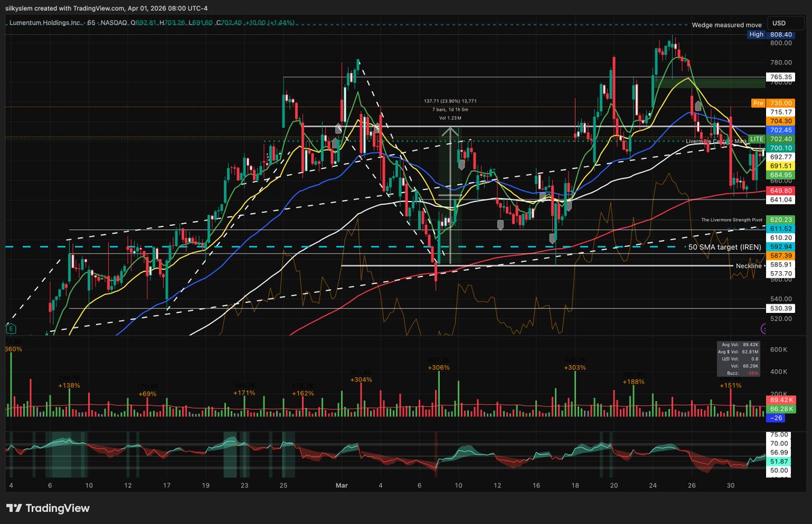Click the green 684.95 price label

[x=780, y=174]
